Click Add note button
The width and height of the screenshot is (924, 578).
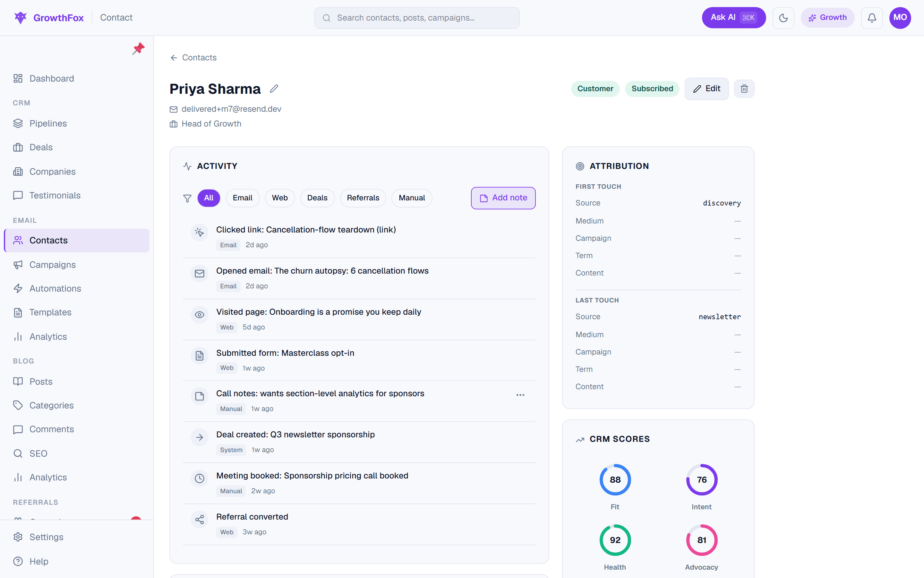tap(503, 198)
